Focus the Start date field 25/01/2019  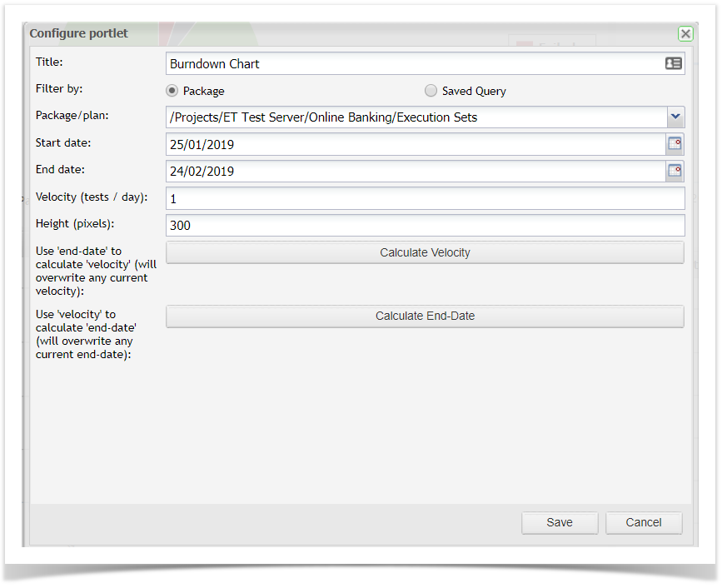pos(415,144)
